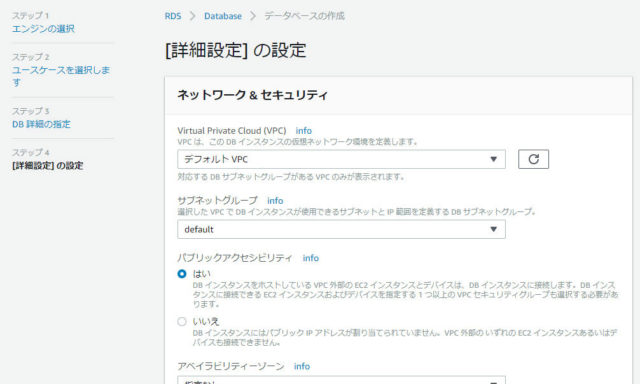Screen dimensions: 640x384
Task: Go back to step ユースケースを選択します
Action: pos(61,76)
